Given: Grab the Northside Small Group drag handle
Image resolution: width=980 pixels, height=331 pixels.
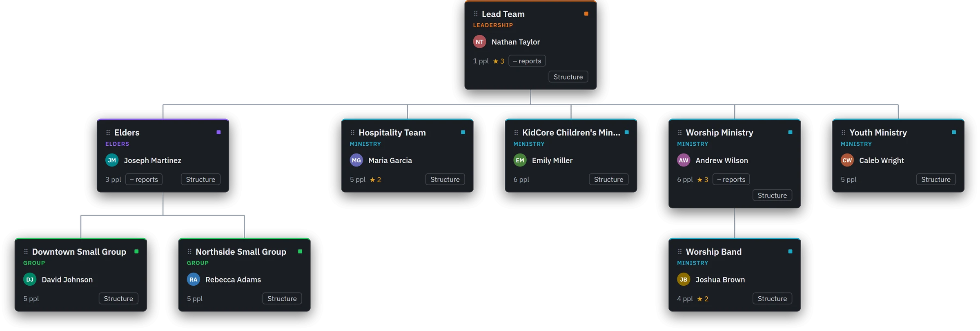Looking at the screenshot, I should [189, 252].
